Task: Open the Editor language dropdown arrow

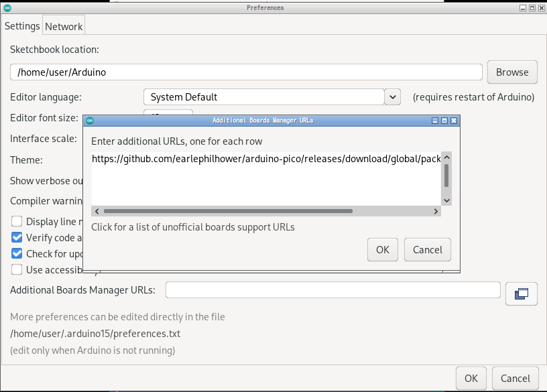Action: pos(392,97)
